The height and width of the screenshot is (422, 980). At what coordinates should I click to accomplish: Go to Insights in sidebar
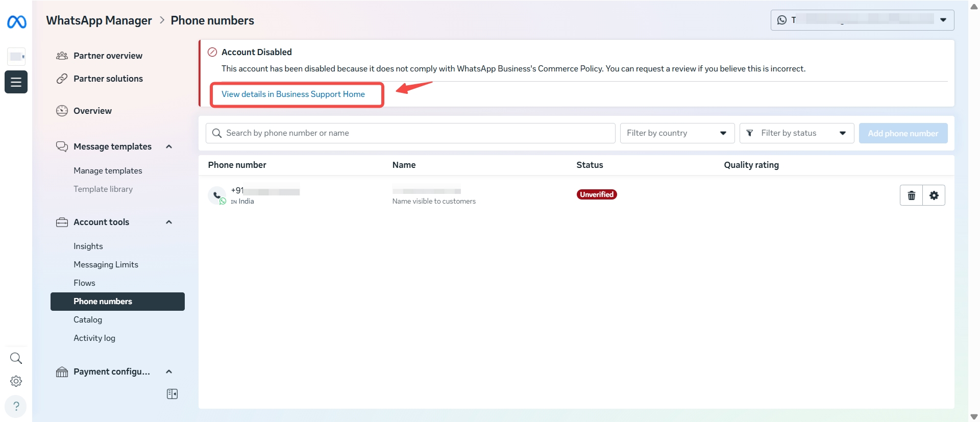[x=88, y=246]
